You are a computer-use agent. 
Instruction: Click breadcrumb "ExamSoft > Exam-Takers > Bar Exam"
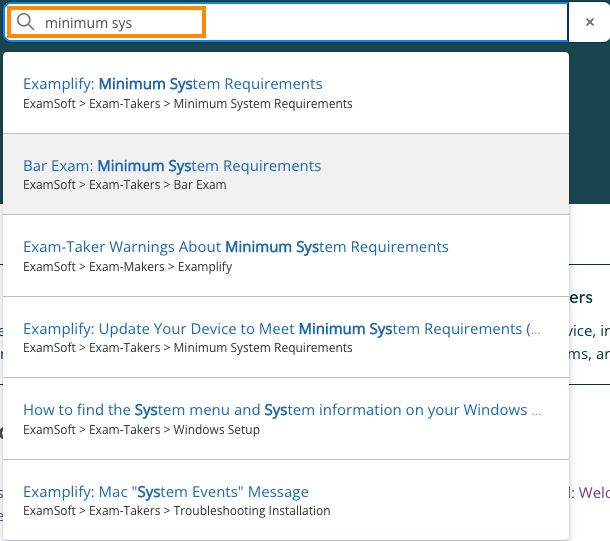pos(124,185)
